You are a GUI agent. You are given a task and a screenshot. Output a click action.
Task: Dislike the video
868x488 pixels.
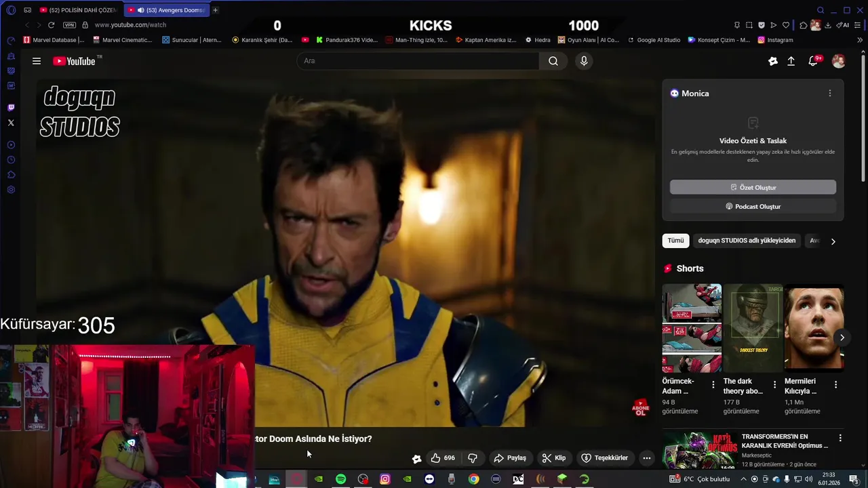[x=473, y=458]
